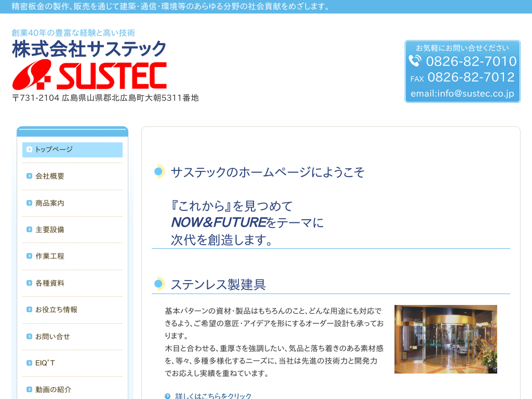Click the email:info@sustec.co.jp address
This screenshot has height=399, width=532.
click(462, 94)
